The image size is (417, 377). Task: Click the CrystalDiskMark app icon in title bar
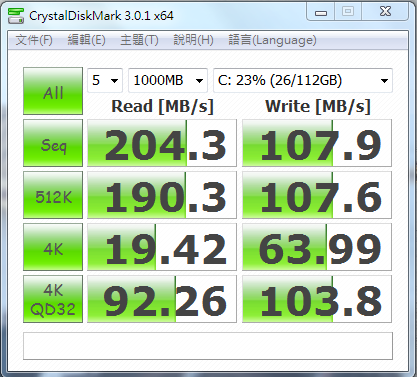(x=16, y=16)
